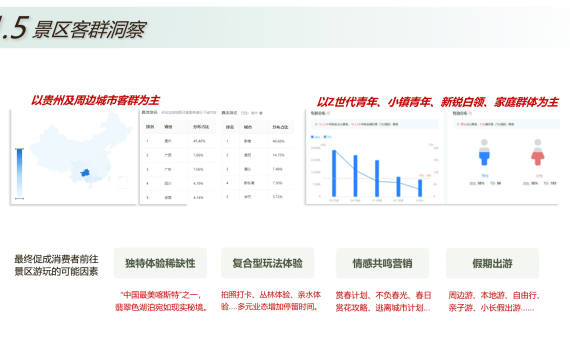Screen dimensions: 570x360
Task: Click the red female figure icon
Action: pos(538,152)
